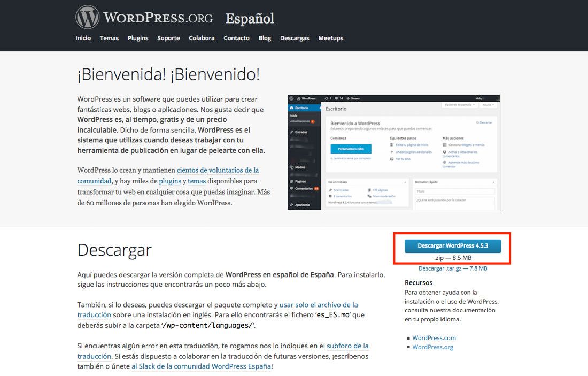Click the Recursos heading
588x376 pixels.
coord(419,282)
